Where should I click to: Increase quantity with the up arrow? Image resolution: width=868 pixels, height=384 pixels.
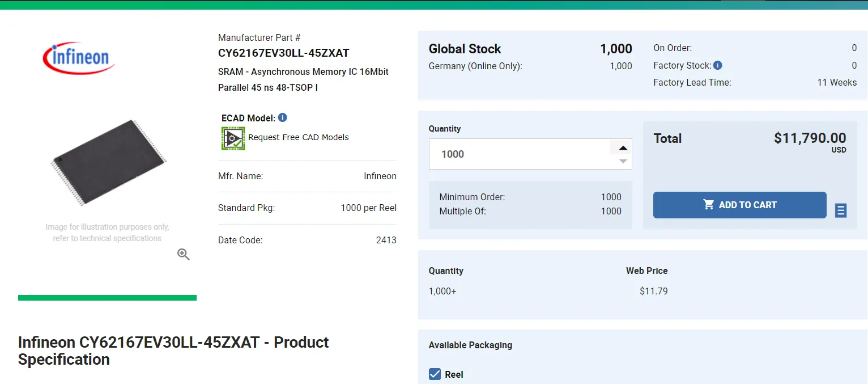click(623, 148)
